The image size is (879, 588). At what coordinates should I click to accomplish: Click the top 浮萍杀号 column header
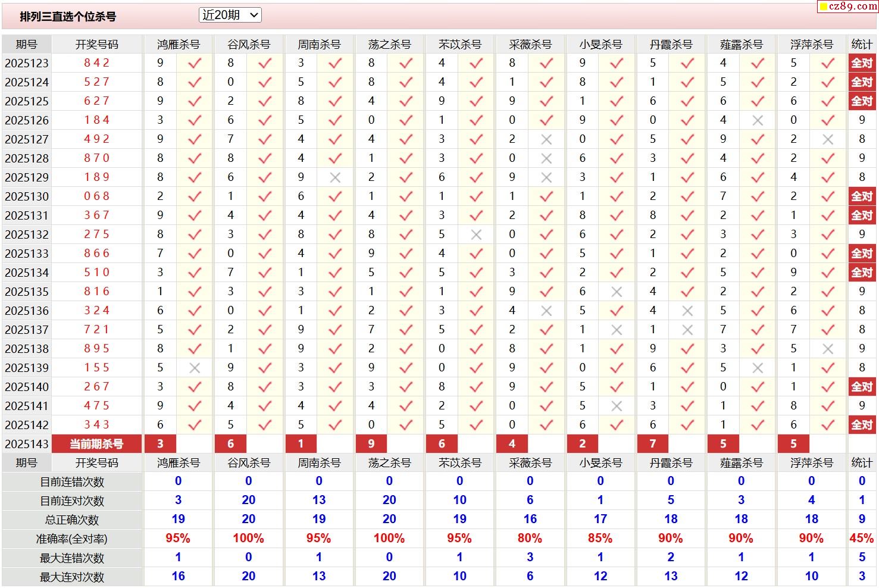(x=812, y=45)
